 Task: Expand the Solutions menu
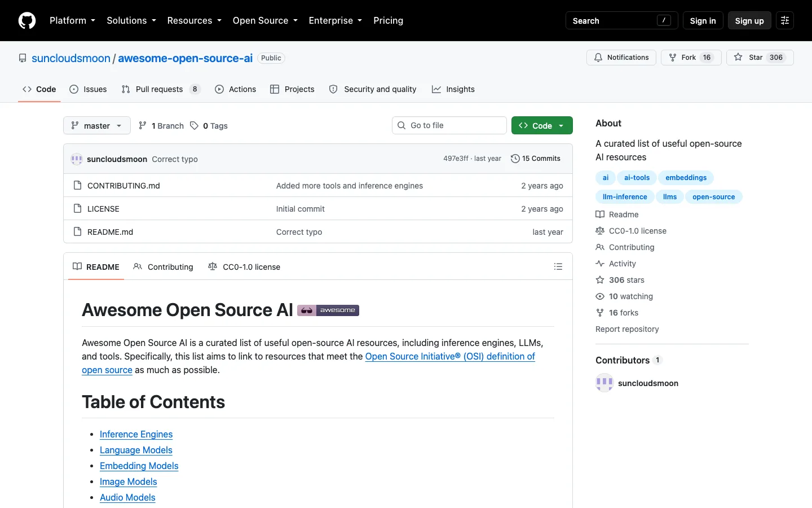(x=131, y=20)
